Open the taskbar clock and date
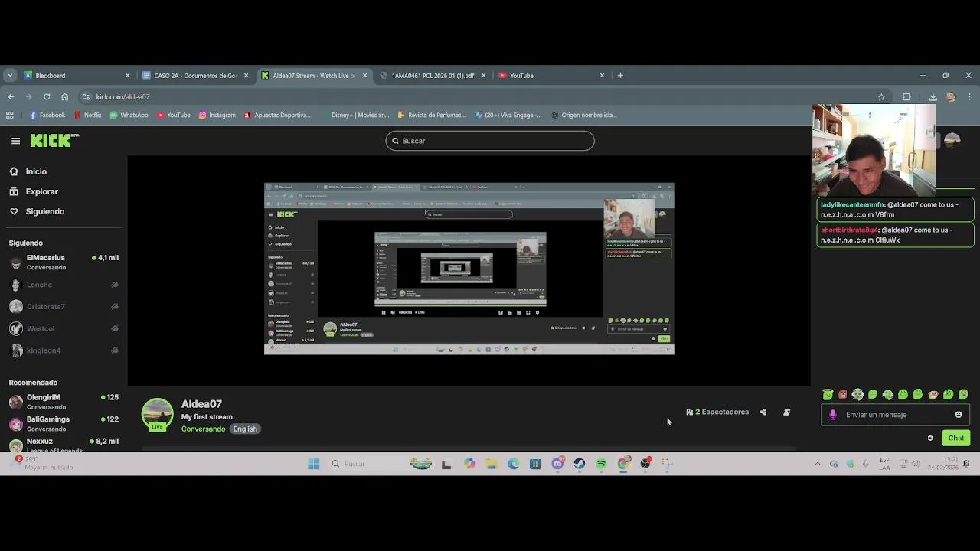This screenshot has width=980, height=551. (944, 464)
